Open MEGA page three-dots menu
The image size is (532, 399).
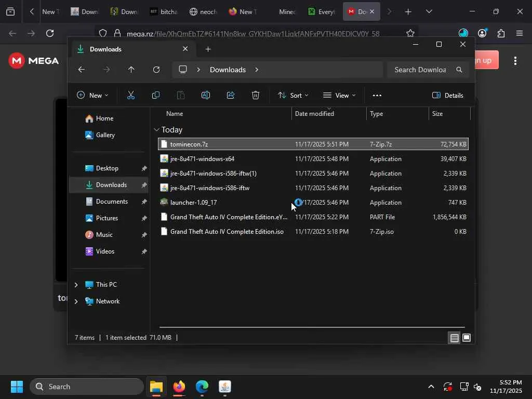tap(515, 61)
